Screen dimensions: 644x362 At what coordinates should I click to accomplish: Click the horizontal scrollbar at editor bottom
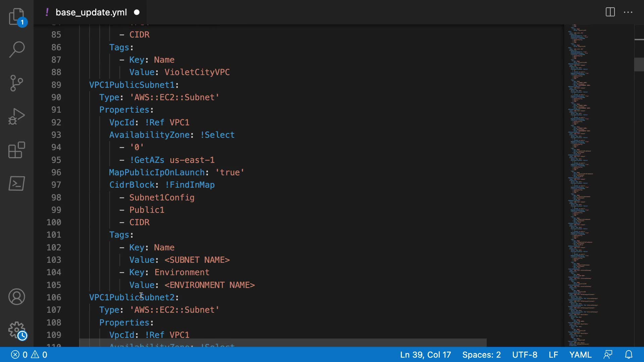pyautogui.click(x=282, y=343)
